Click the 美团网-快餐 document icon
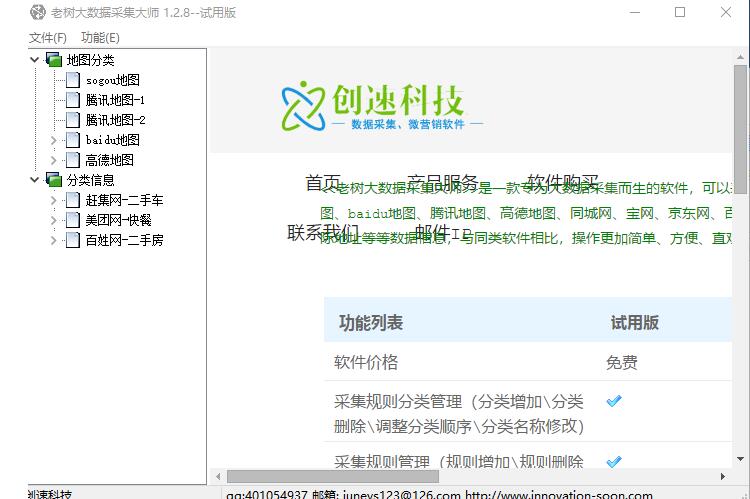750x499 pixels. pyautogui.click(x=73, y=220)
